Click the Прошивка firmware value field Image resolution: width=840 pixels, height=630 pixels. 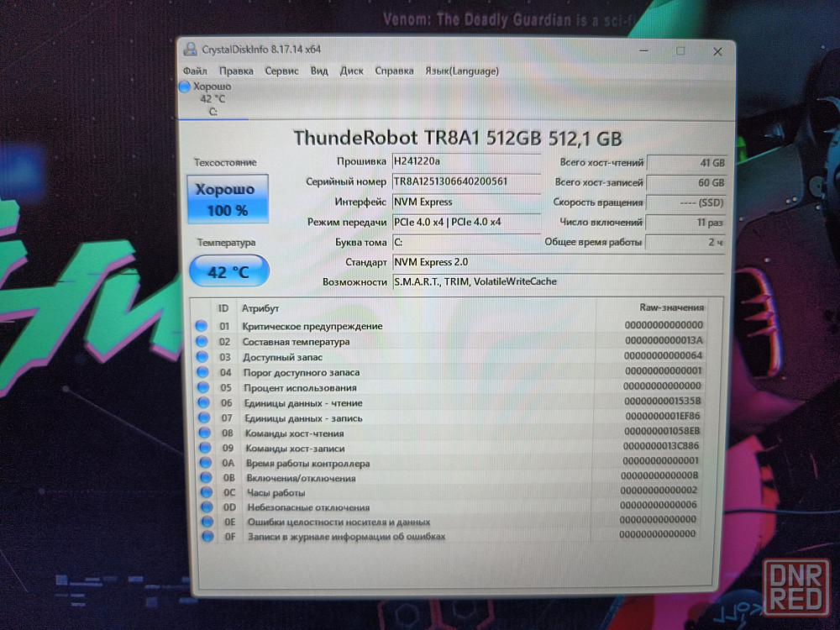465,161
